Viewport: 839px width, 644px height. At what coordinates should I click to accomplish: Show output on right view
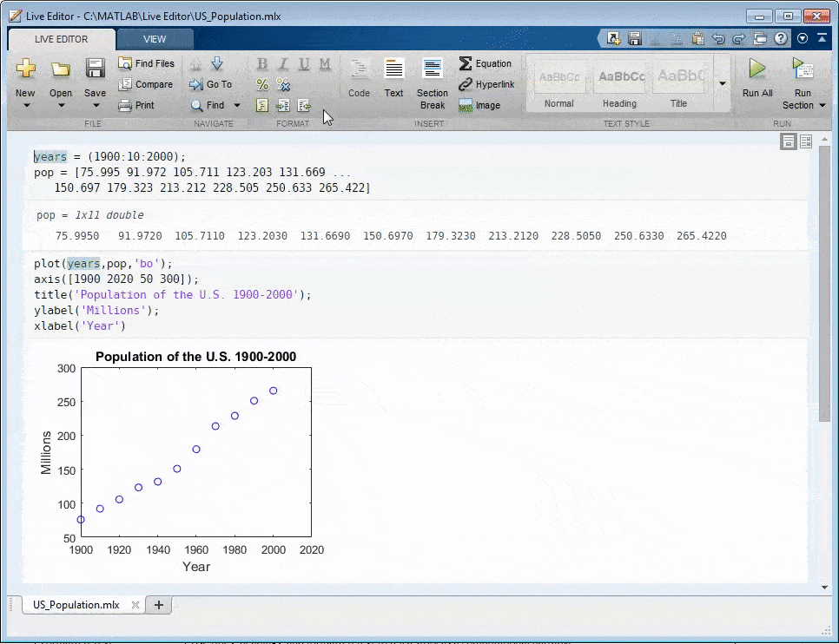pyautogui.click(x=806, y=141)
